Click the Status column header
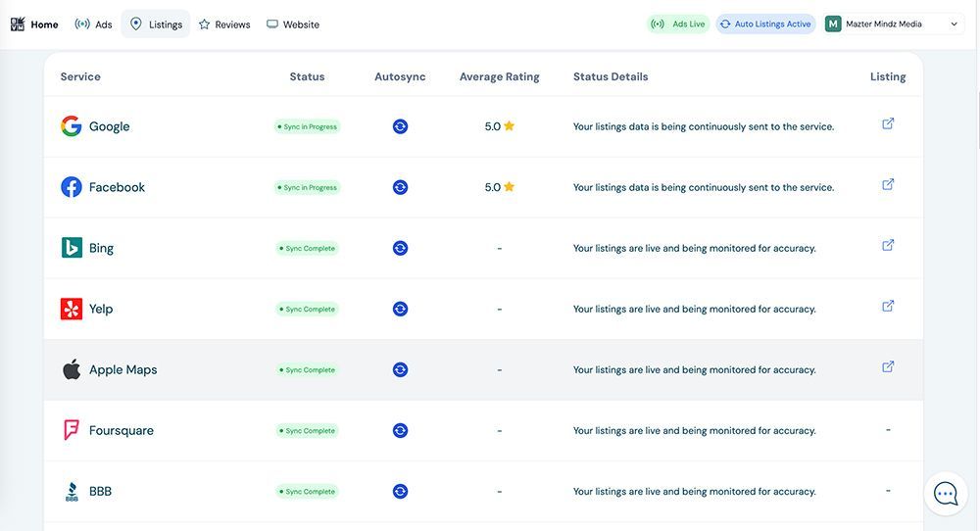 coord(307,76)
